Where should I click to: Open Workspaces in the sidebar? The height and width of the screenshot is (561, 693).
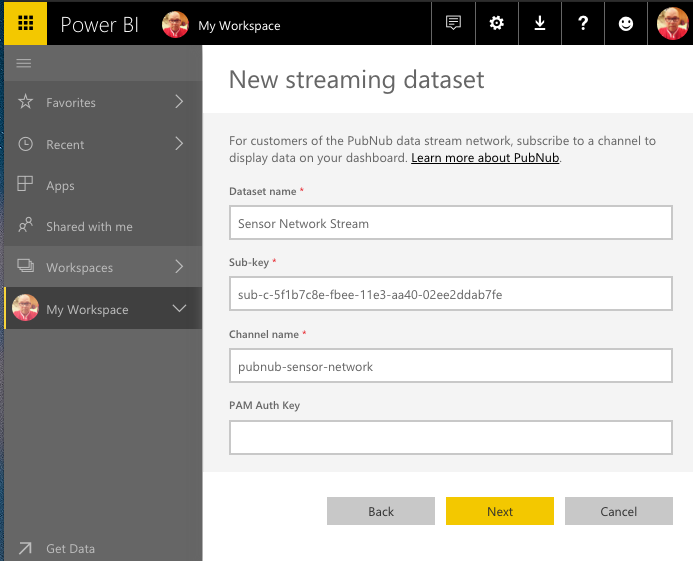point(103,267)
